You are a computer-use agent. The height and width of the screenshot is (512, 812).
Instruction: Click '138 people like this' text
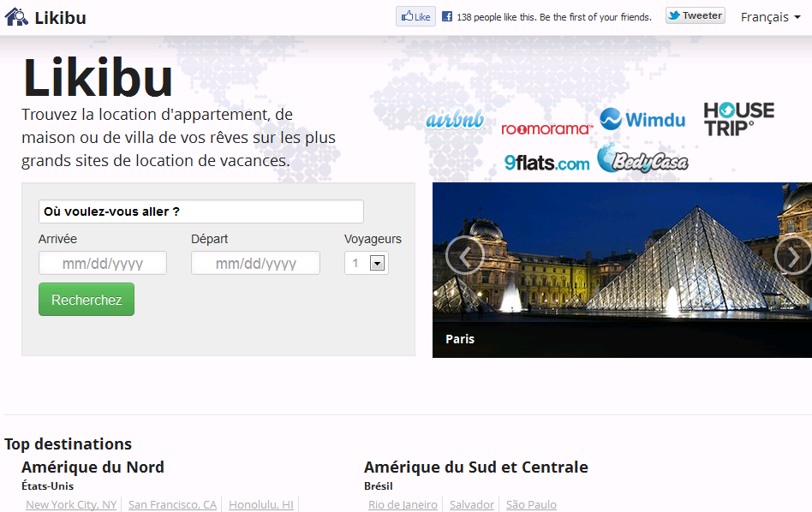click(554, 17)
